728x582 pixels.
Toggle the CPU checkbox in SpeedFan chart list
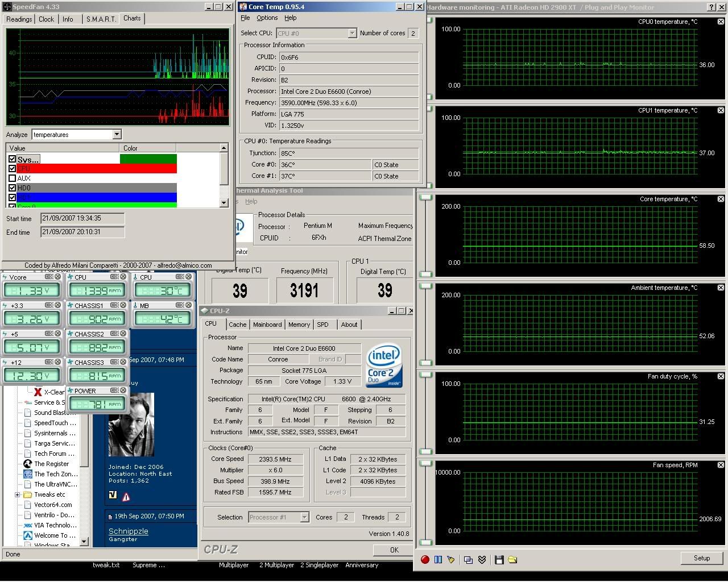pos(12,169)
